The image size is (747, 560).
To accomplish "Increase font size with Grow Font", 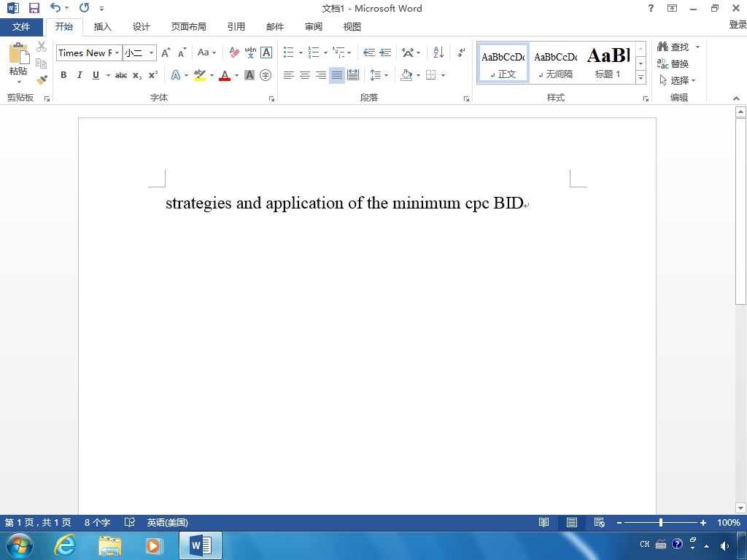I will 166,52.
